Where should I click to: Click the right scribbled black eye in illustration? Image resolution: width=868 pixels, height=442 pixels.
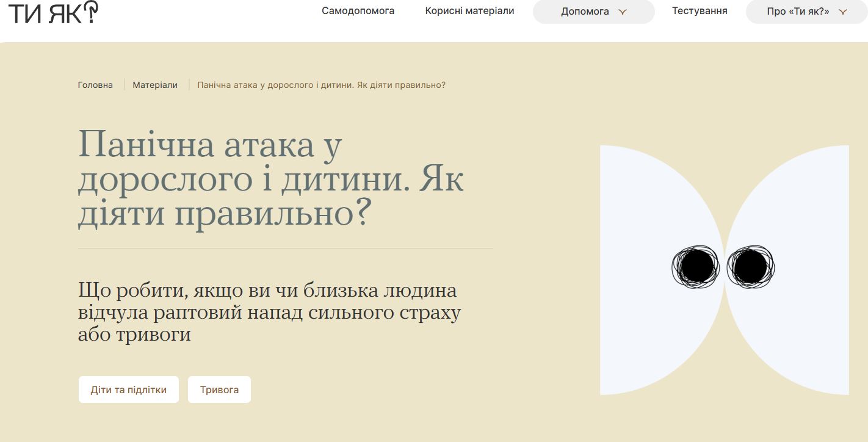(750, 267)
